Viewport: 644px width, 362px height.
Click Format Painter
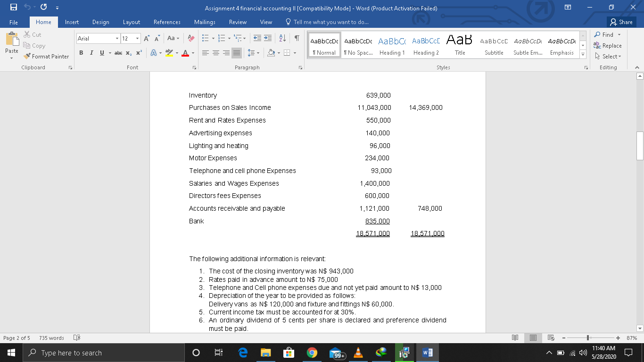[x=46, y=57]
